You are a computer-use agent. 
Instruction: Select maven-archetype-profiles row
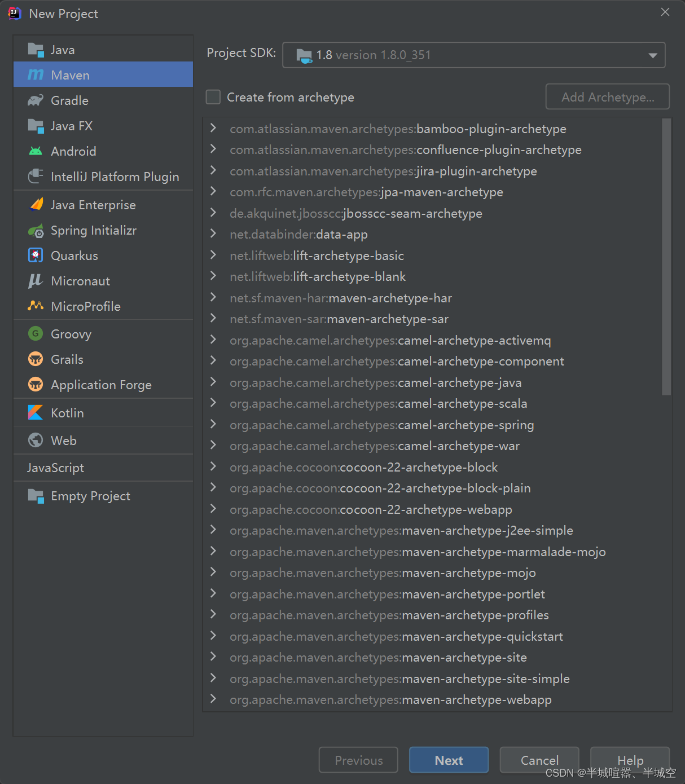(x=432, y=615)
